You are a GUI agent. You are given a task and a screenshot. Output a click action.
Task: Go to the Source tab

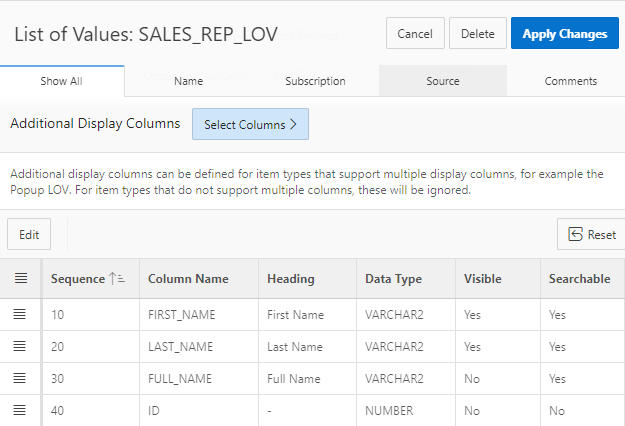[442, 81]
